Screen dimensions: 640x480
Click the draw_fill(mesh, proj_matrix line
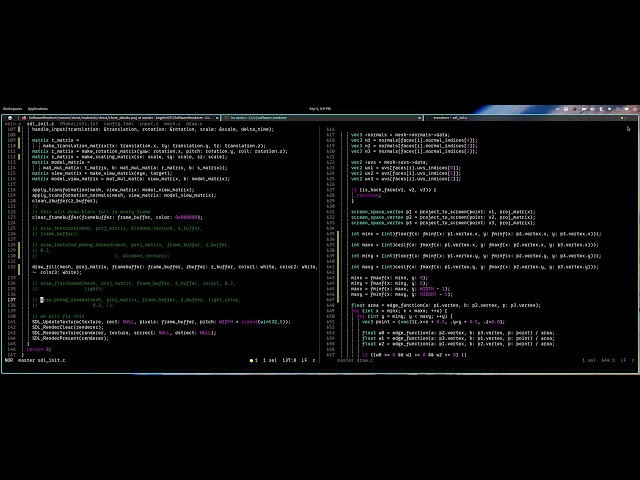click(175, 267)
